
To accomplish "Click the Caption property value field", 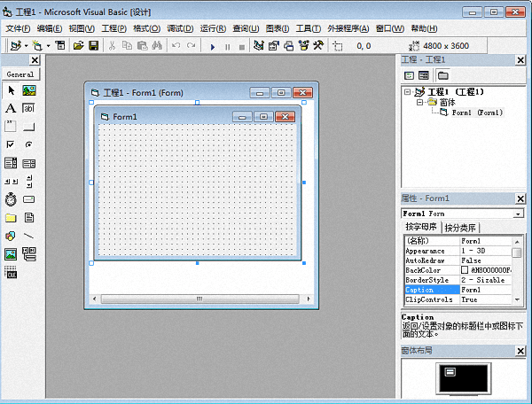I will (x=484, y=290).
